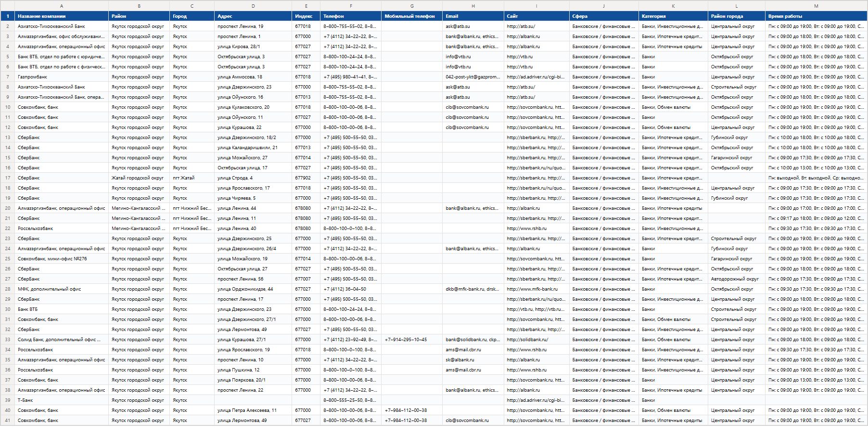This screenshot has width=868, height=434.
Task: Select phone '+7 (4112) 36–04–50' cell
Action: [351, 289]
